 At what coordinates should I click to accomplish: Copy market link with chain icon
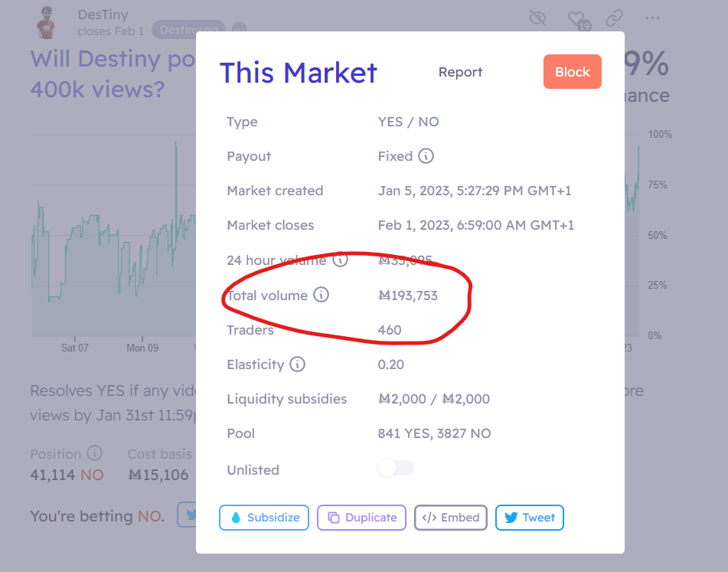click(614, 18)
